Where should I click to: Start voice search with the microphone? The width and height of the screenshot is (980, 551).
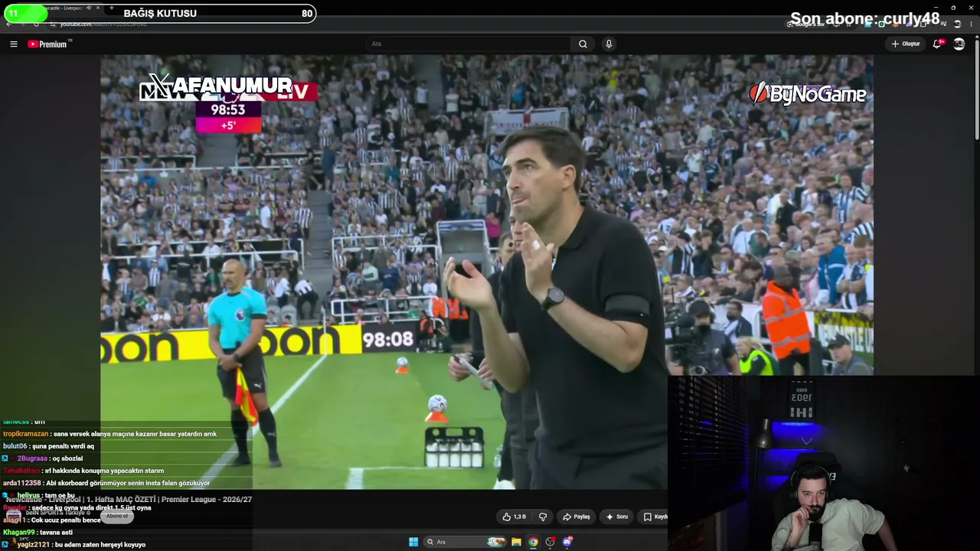[x=609, y=44]
